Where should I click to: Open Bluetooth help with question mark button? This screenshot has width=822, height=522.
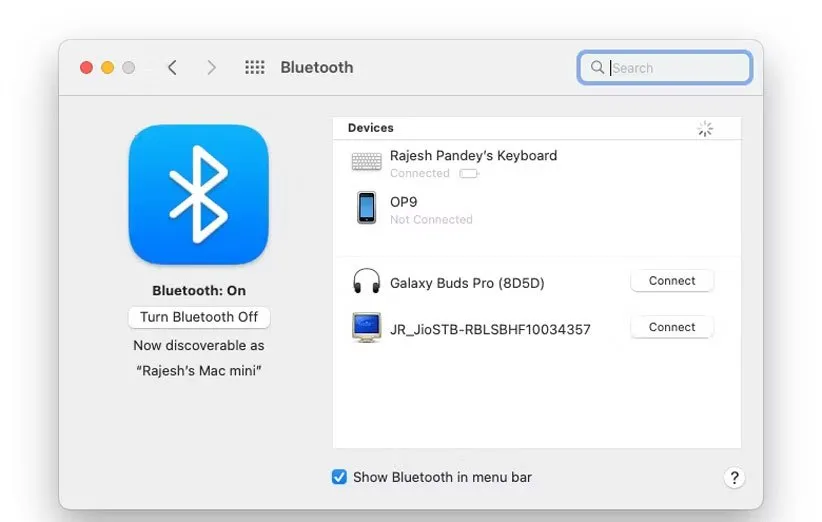tap(734, 478)
